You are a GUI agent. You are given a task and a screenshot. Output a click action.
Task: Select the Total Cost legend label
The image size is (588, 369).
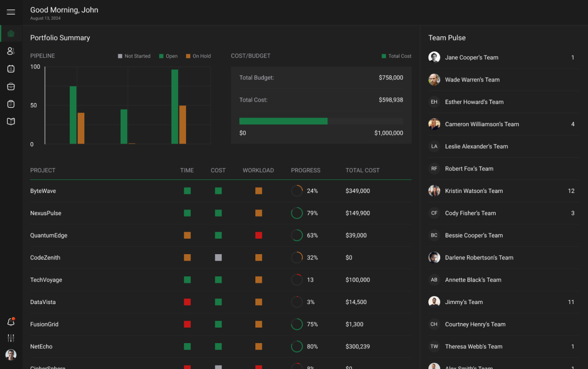coord(396,56)
